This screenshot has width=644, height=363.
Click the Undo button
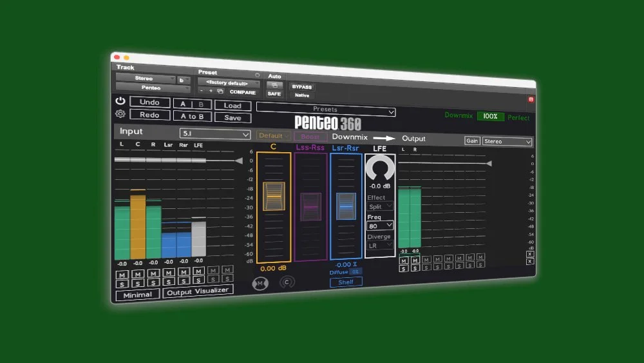click(x=149, y=102)
